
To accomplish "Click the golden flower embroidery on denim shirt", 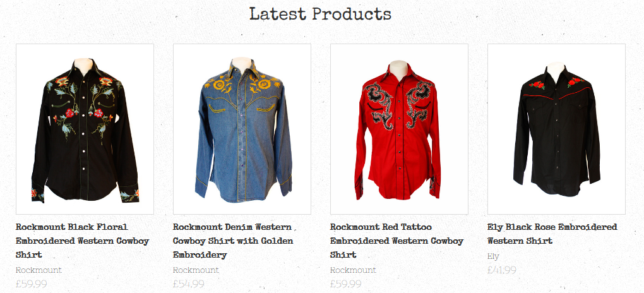I will pyautogui.click(x=219, y=85).
